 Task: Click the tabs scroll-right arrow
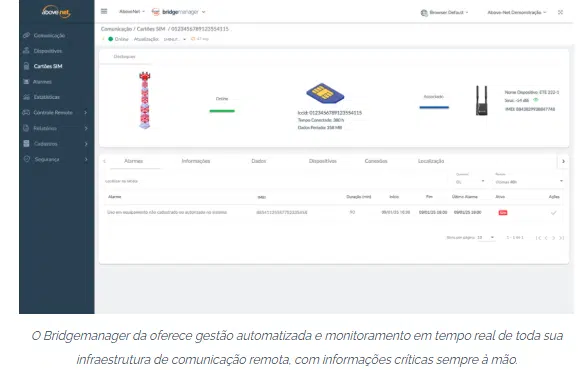click(x=563, y=161)
